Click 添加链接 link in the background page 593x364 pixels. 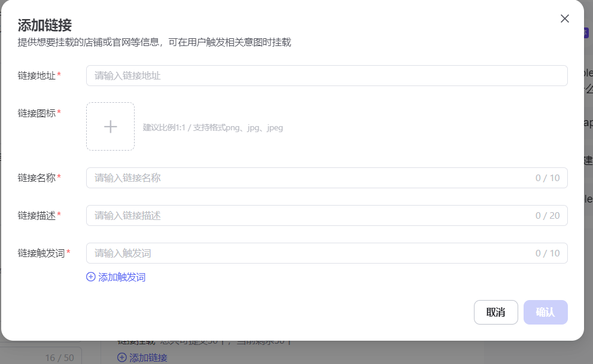pos(148,357)
